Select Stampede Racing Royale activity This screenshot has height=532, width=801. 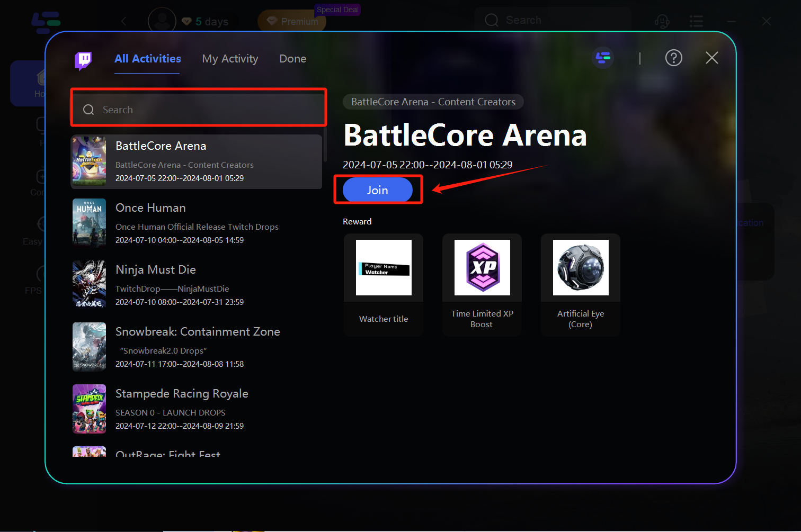click(x=197, y=409)
